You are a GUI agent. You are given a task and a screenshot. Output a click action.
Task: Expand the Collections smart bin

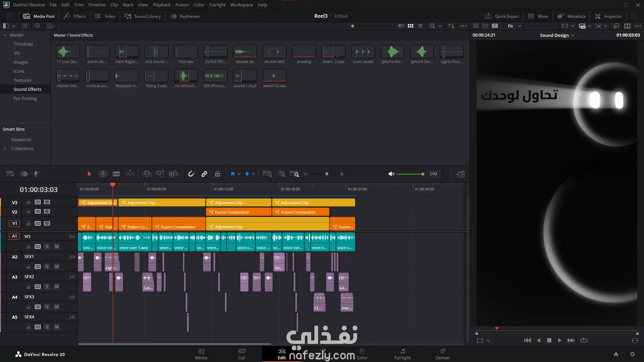[x=5, y=148]
